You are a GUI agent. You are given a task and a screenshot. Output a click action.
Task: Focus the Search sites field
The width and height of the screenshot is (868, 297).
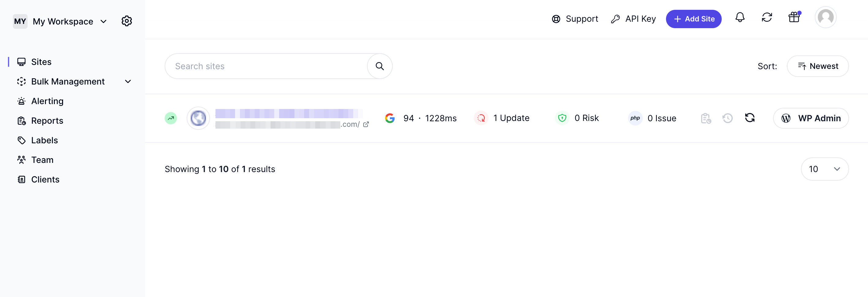pos(266,66)
